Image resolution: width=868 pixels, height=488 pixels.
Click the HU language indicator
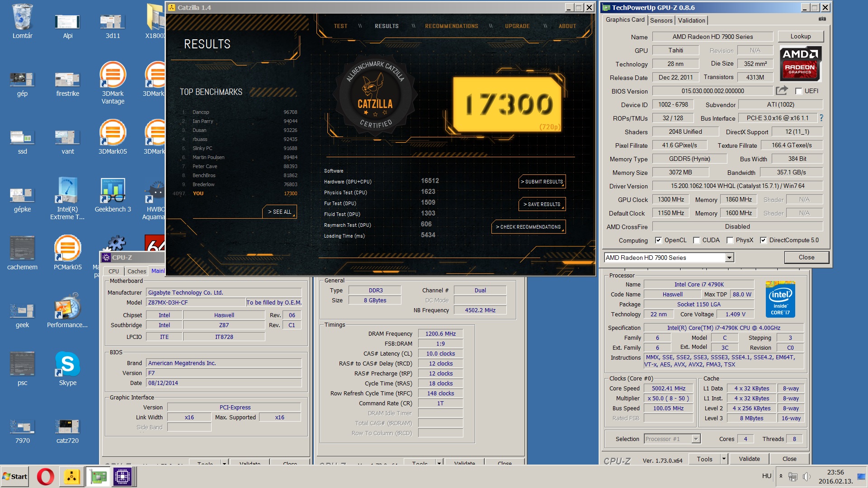(766, 476)
